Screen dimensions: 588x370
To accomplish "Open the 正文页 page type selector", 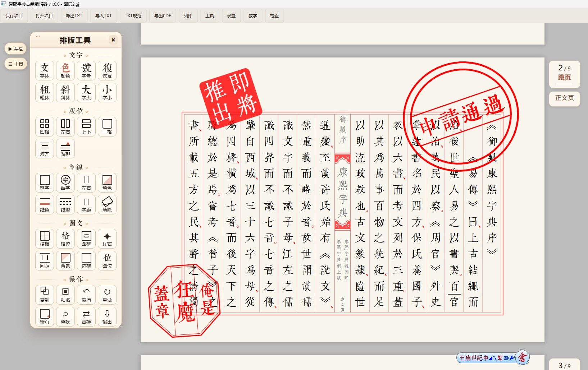I will [564, 98].
